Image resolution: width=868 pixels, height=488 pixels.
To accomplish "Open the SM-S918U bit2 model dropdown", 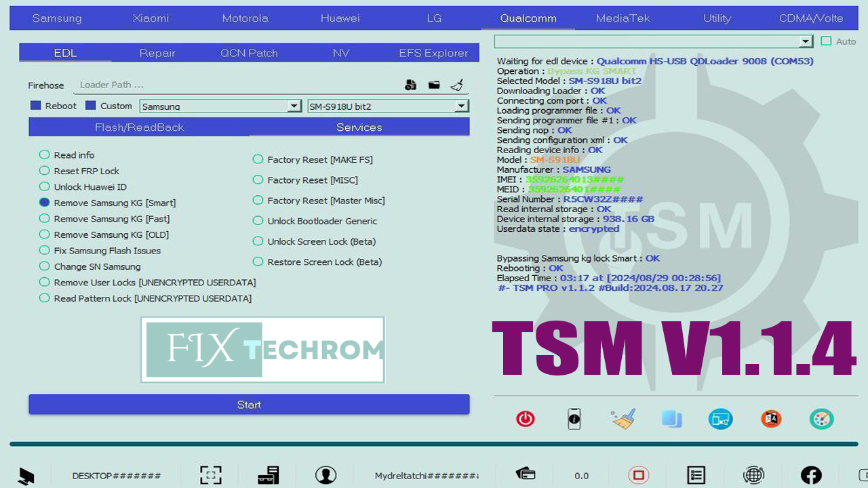I will pos(388,106).
